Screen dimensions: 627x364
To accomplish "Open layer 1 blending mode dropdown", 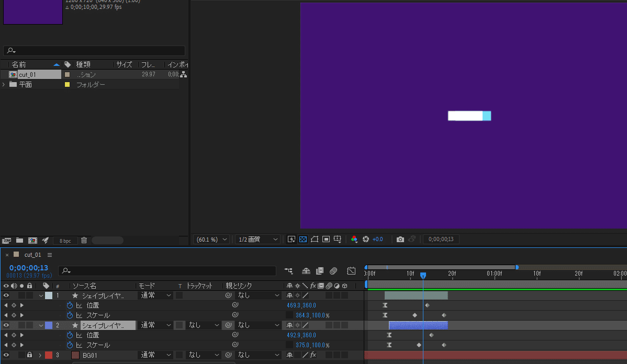I will [155, 295].
